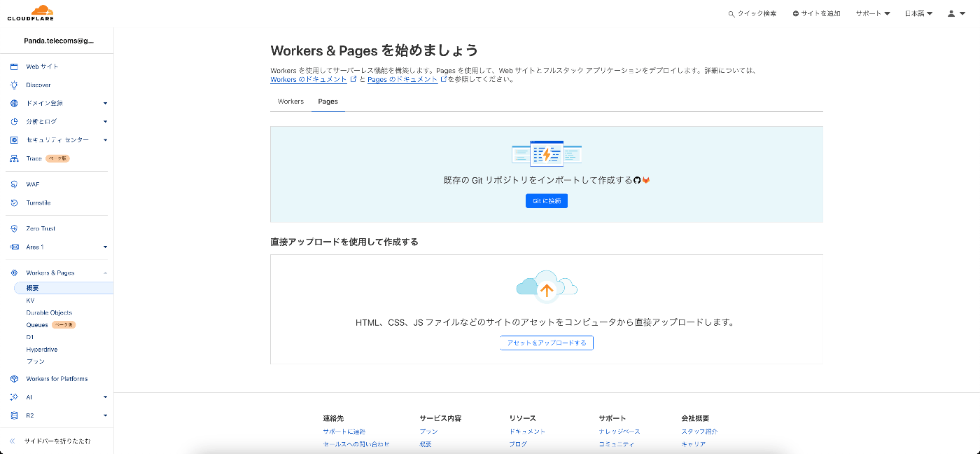Select 概要 under Workers & Pages

click(x=64, y=288)
